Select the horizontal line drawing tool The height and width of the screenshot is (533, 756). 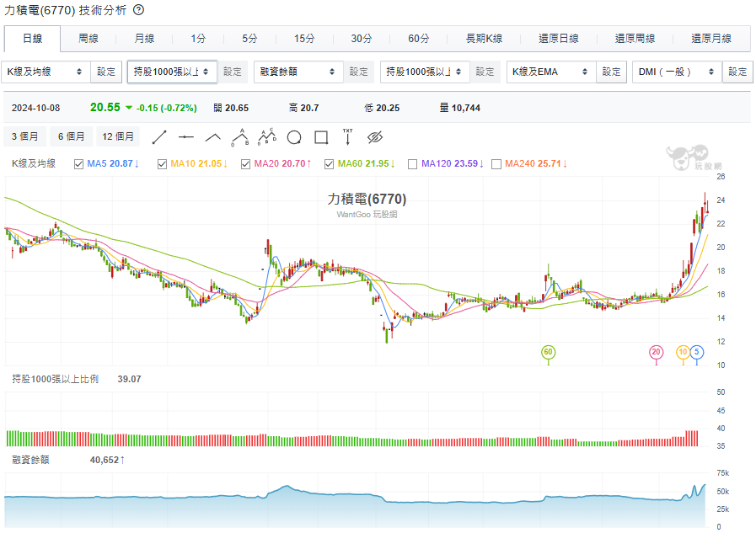(185, 136)
